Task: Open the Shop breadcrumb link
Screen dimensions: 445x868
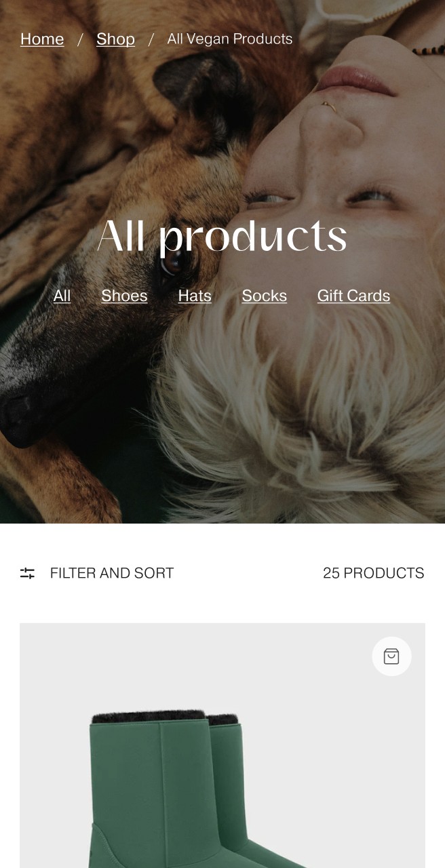Action: pyautogui.click(x=115, y=39)
